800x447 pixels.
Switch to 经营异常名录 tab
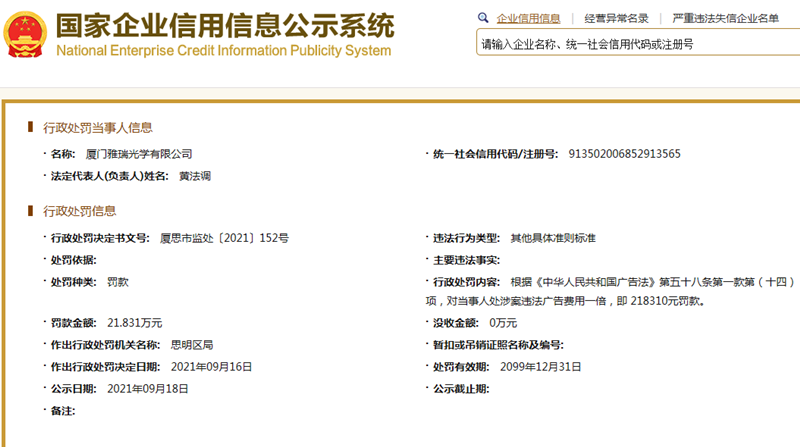point(616,18)
